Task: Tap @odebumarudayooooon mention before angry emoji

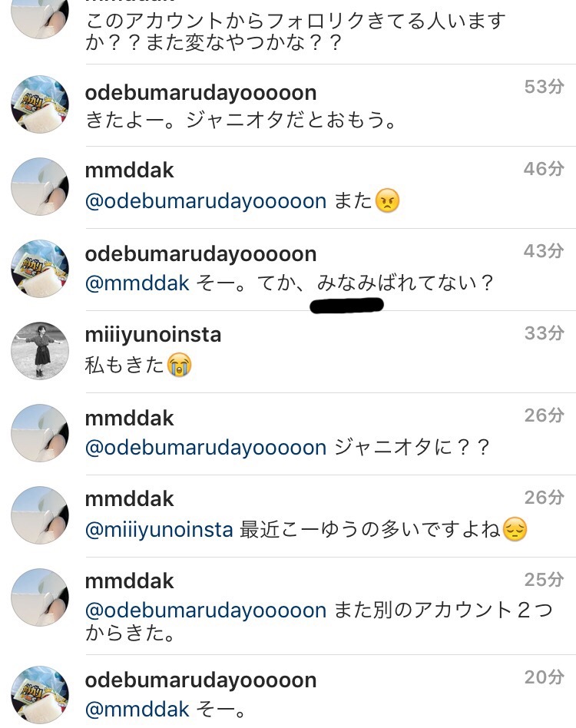Action: coord(206,201)
